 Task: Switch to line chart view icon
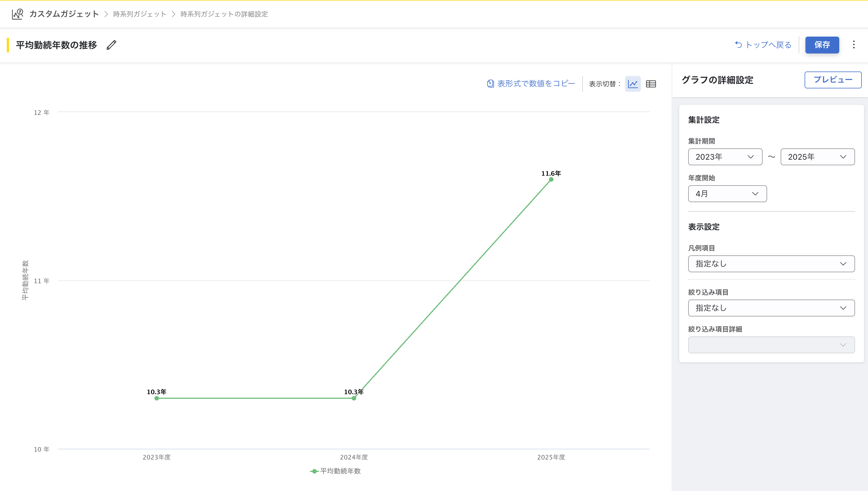633,84
